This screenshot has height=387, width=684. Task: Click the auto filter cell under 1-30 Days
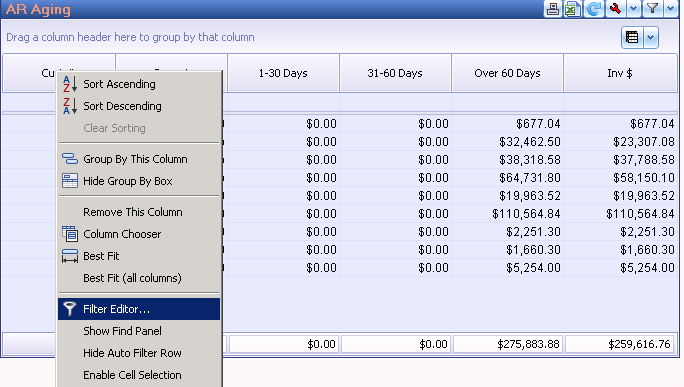click(283, 103)
